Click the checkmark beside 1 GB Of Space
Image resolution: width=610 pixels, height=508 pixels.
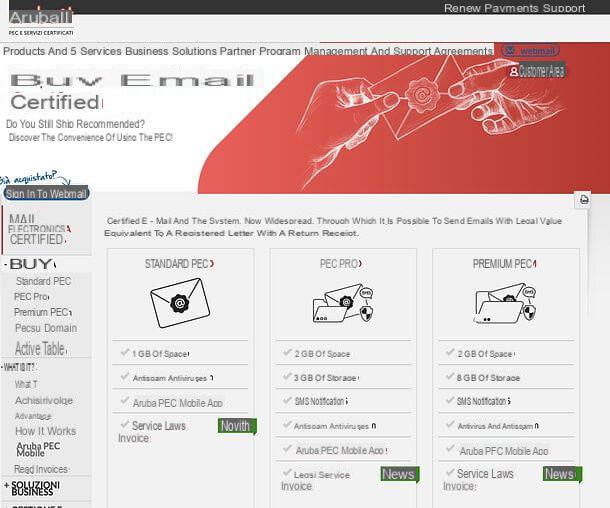(125, 352)
